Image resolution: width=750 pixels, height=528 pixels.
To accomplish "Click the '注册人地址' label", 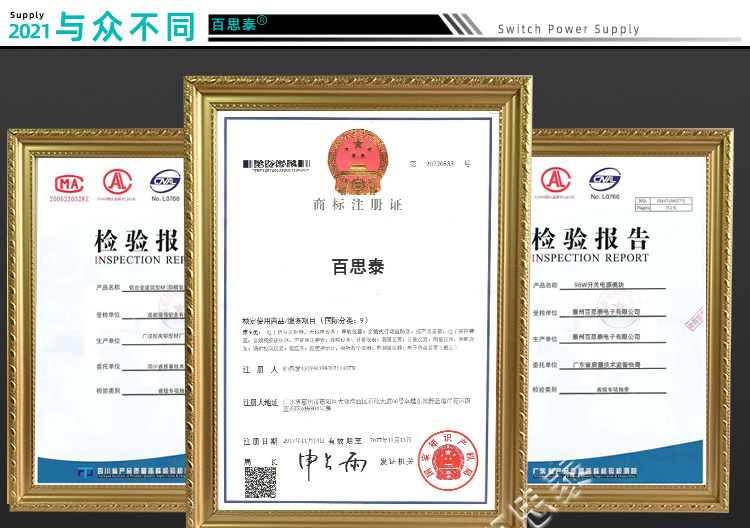I will [260, 403].
